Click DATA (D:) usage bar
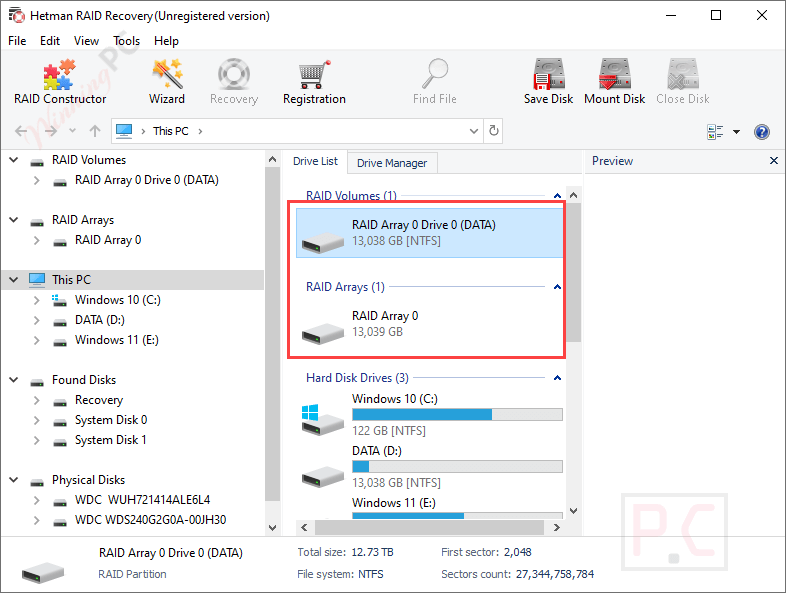Viewport: 786px width, 593px height. (x=457, y=467)
